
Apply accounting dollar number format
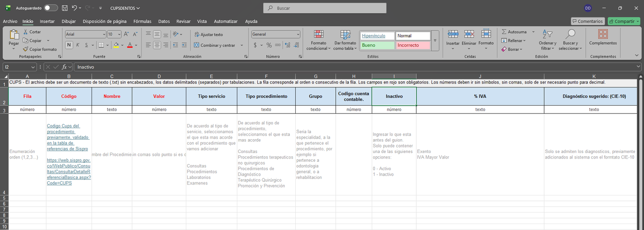pos(255,45)
